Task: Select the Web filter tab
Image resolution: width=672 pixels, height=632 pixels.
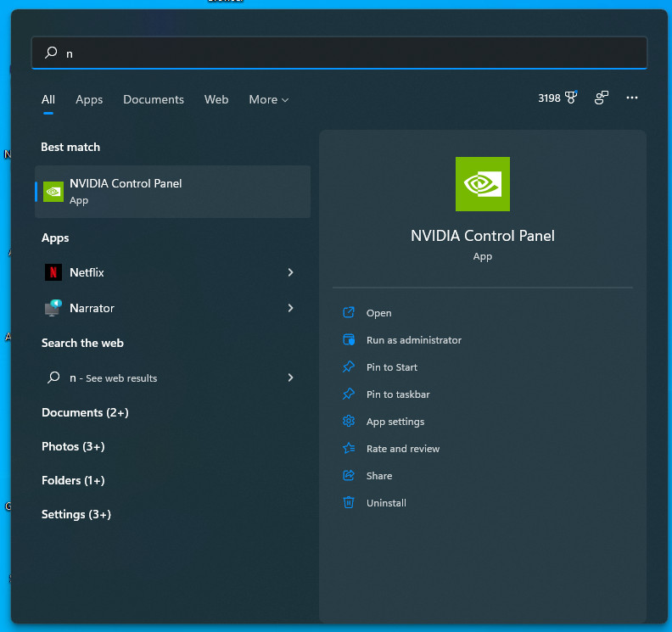Action: (x=216, y=99)
